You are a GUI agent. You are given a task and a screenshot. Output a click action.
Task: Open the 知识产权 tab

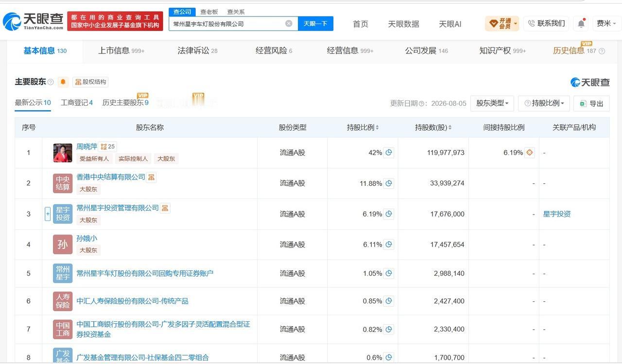tap(502, 50)
